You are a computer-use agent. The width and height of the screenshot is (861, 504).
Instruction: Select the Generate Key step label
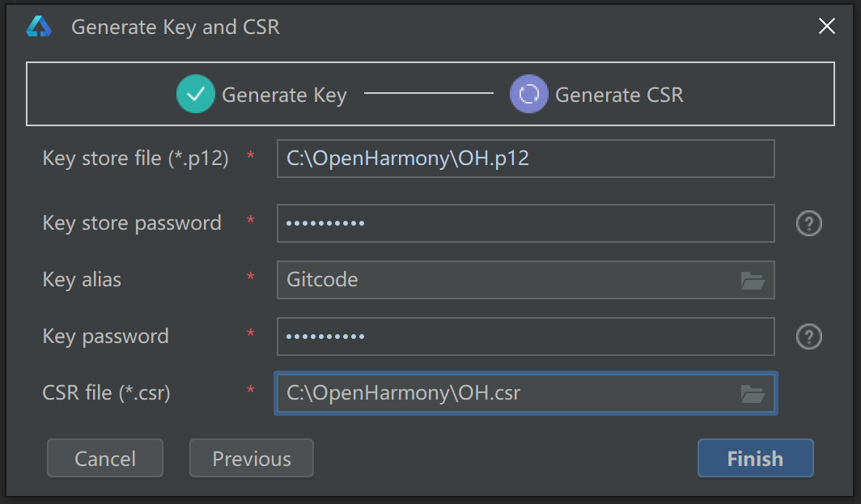click(284, 95)
